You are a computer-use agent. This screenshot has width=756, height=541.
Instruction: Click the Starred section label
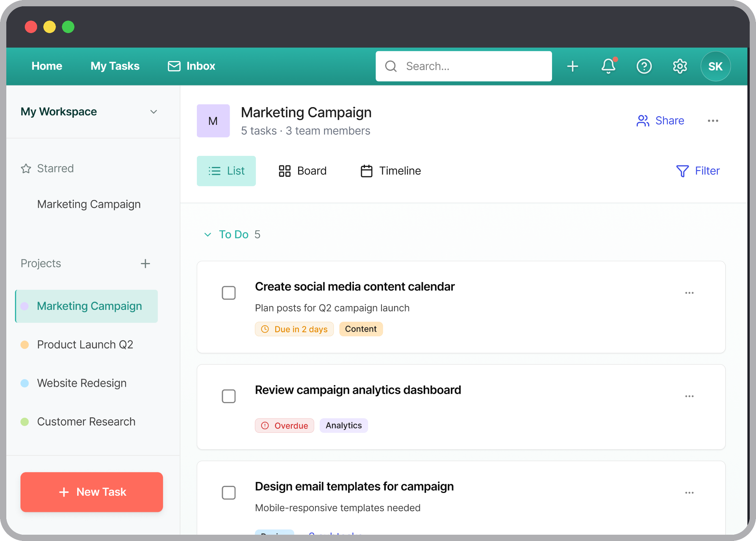[56, 169]
